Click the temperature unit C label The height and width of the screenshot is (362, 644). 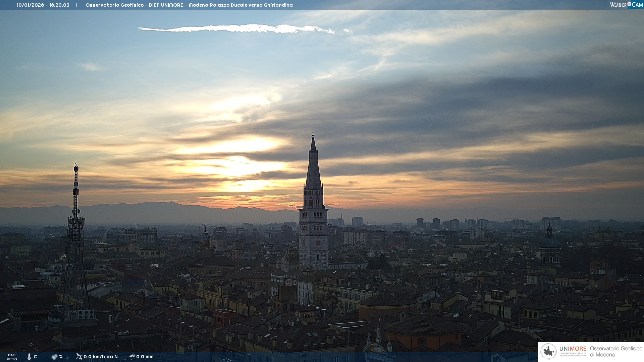[35, 357]
